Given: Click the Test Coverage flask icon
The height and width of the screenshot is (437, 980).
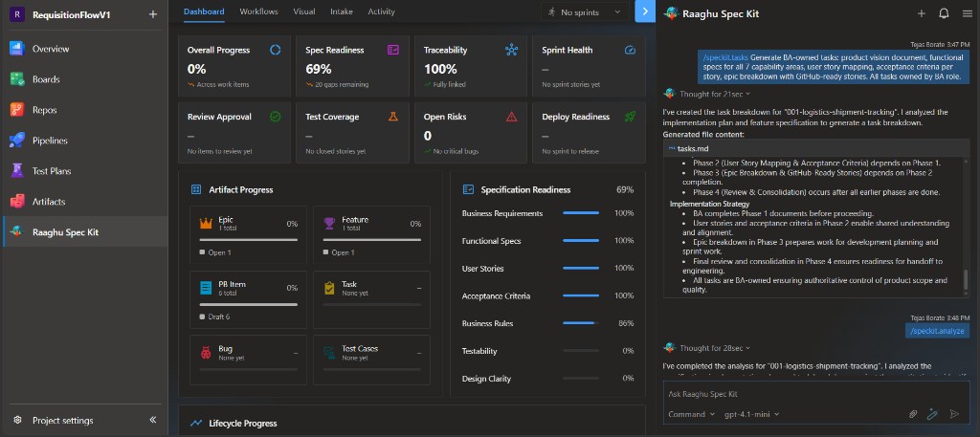Looking at the screenshot, I should [393, 117].
